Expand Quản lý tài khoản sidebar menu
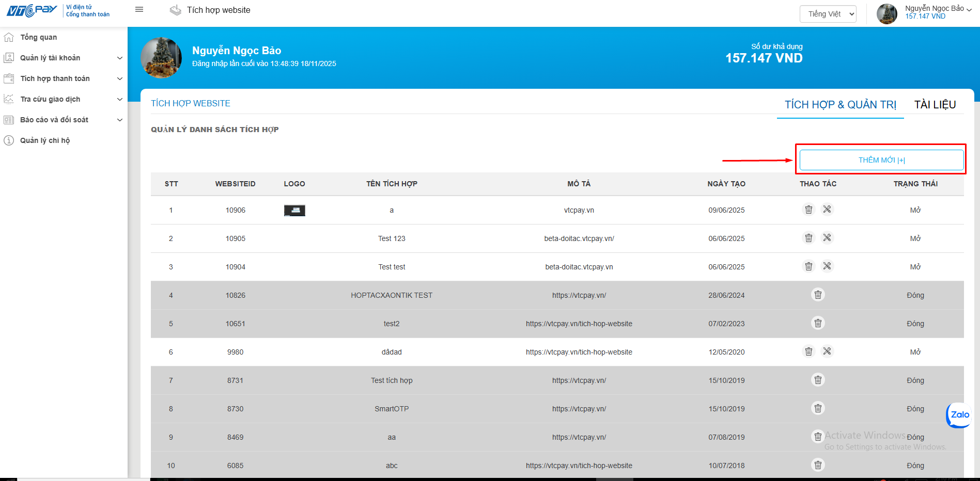This screenshot has height=481, width=980. coord(64,58)
